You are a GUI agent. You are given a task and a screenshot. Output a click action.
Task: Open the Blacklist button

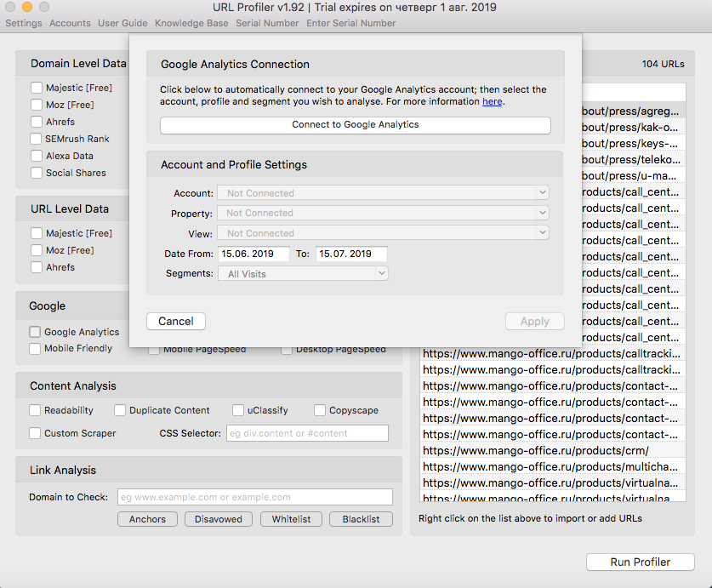tap(361, 519)
